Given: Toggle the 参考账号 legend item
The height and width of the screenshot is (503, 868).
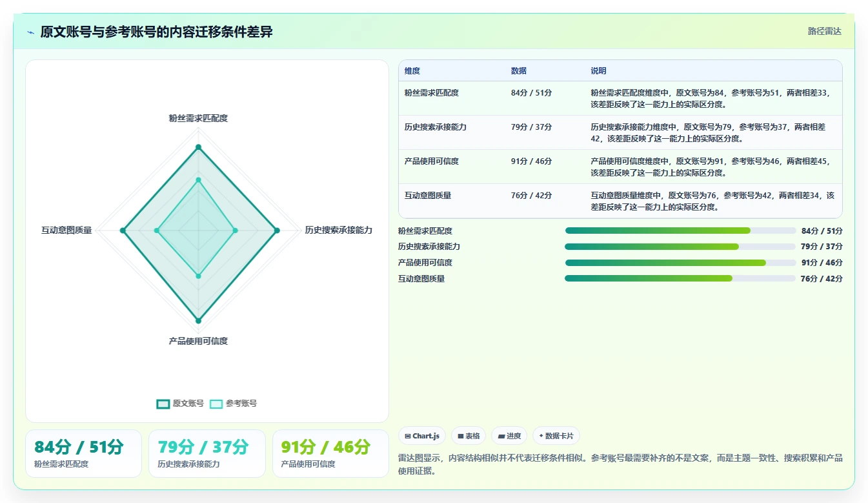Looking at the screenshot, I should (x=233, y=404).
